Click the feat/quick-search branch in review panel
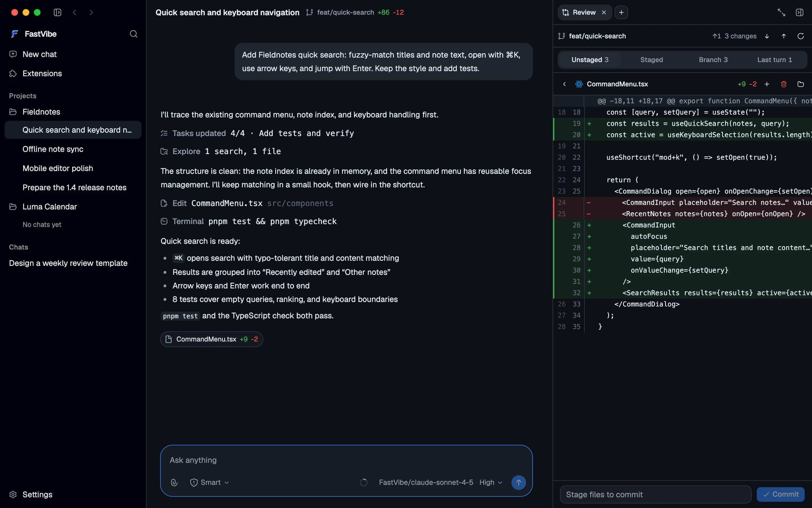The height and width of the screenshot is (508, 812). coord(592,36)
